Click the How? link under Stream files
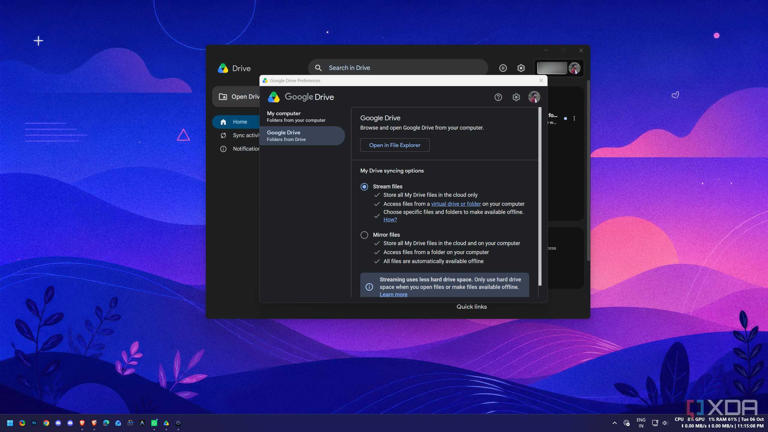 pos(390,220)
